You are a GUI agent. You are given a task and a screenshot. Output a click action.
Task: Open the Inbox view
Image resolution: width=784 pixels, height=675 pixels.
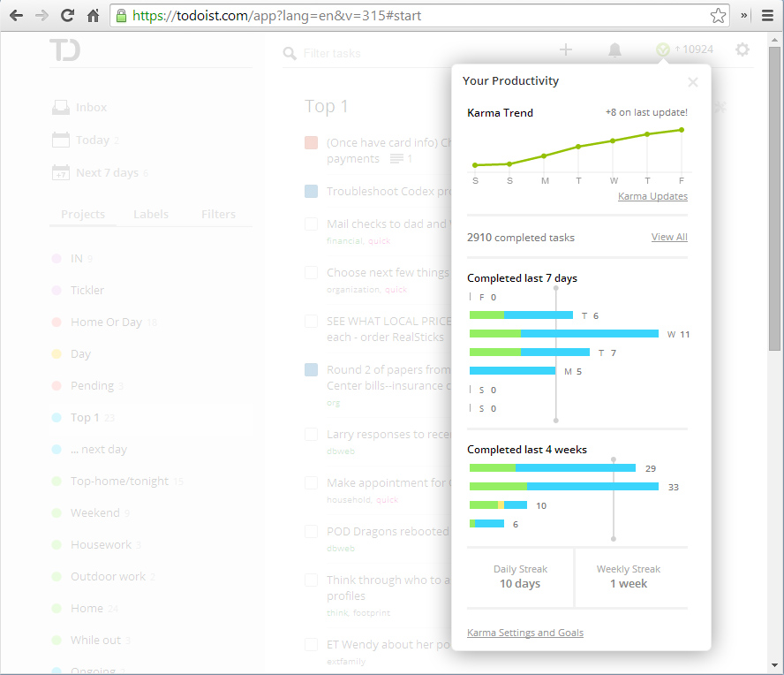[x=90, y=108]
